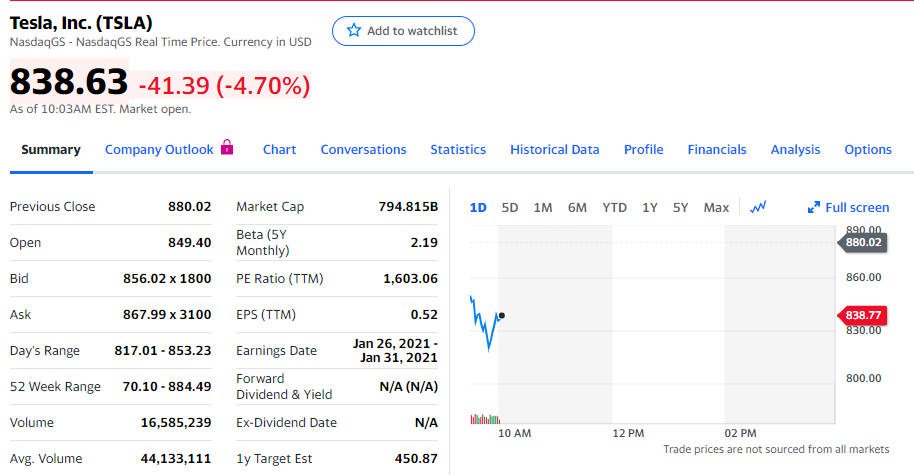Screen dimensions: 914x475
Task: Click the 12 PM axis label
Action: (x=628, y=434)
